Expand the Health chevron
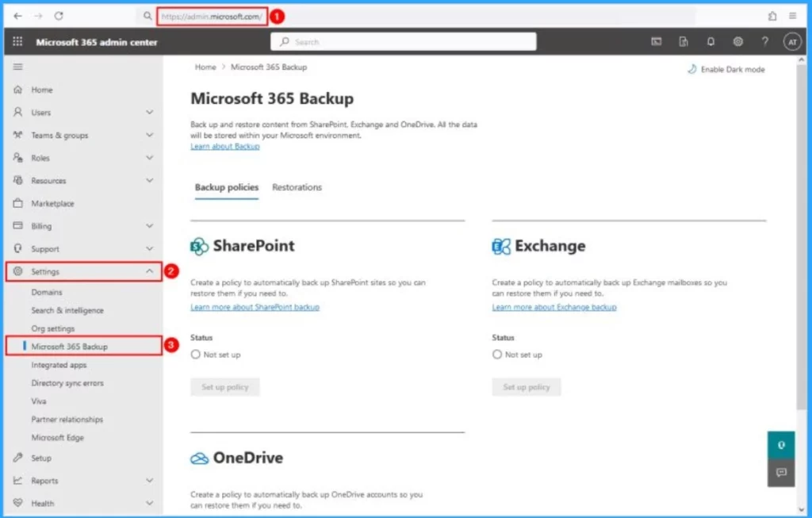812x518 pixels. pyautogui.click(x=149, y=503)
